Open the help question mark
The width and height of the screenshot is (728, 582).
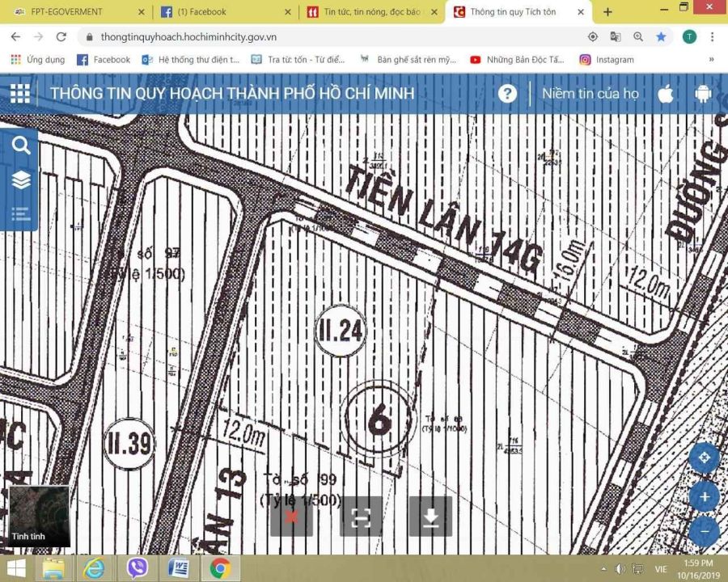507,93
